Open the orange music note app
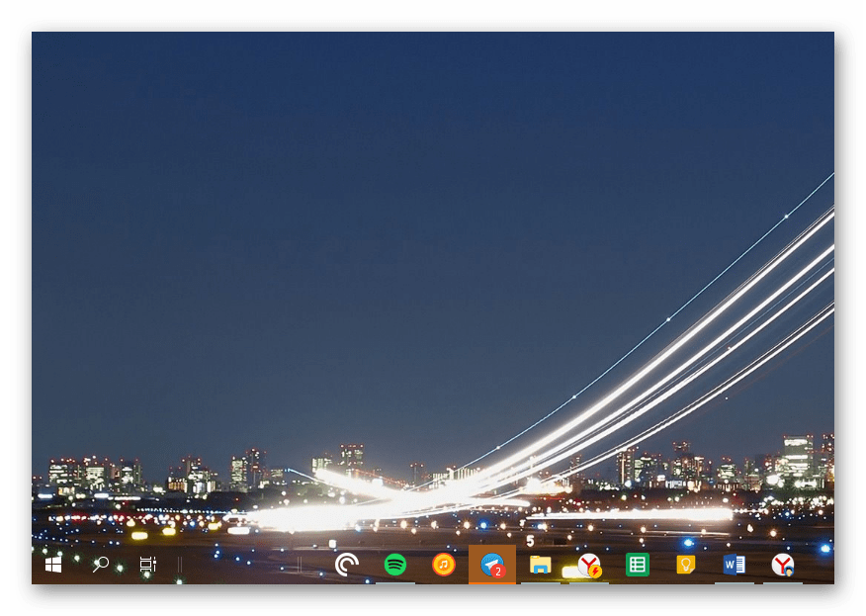 444,565
